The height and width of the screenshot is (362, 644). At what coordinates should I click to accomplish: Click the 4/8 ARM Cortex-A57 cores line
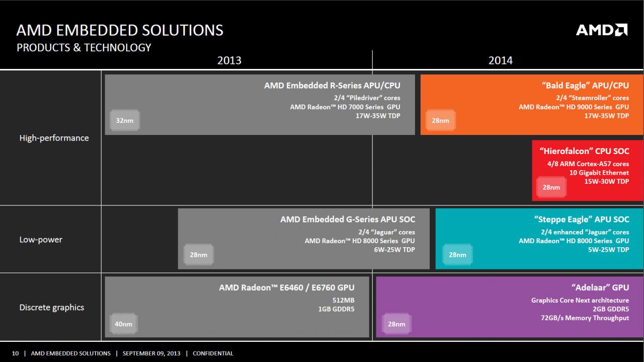(x=588, y=164)
